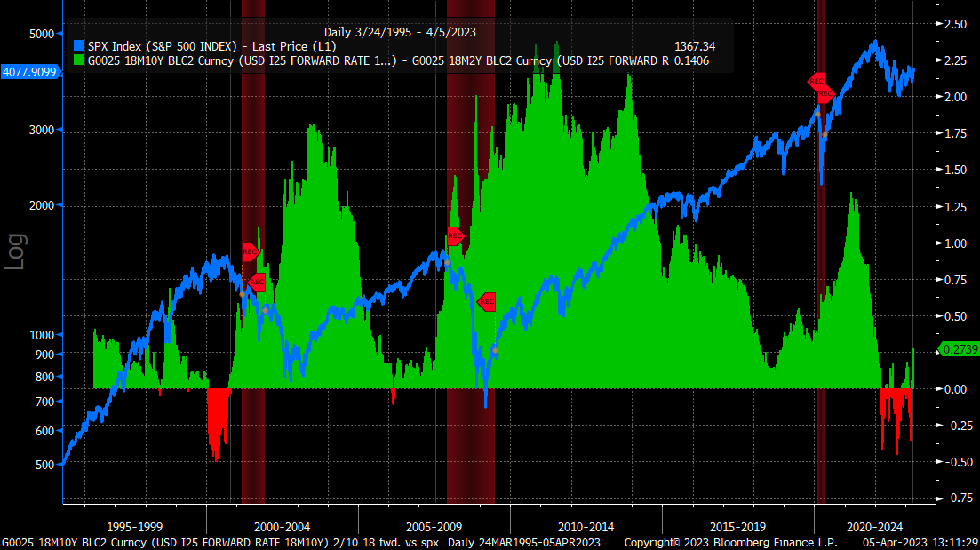Click the 4077.9099 price tag on left axis

29,72
